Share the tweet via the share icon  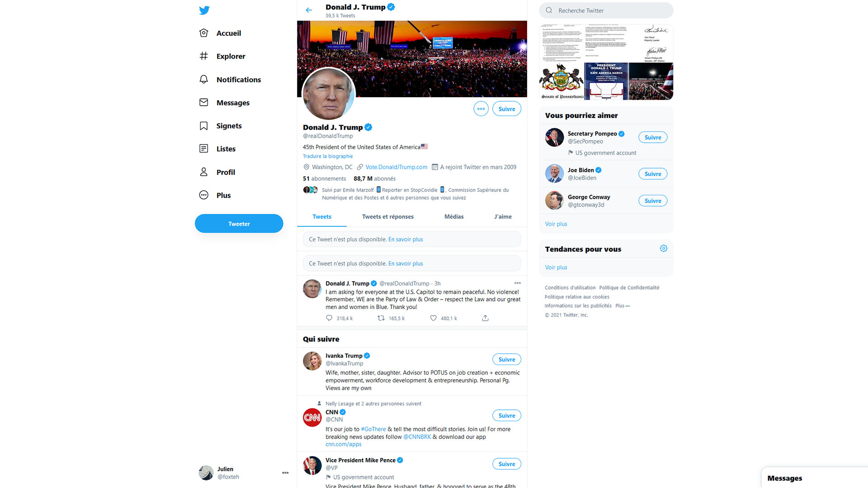pos(485,318)
